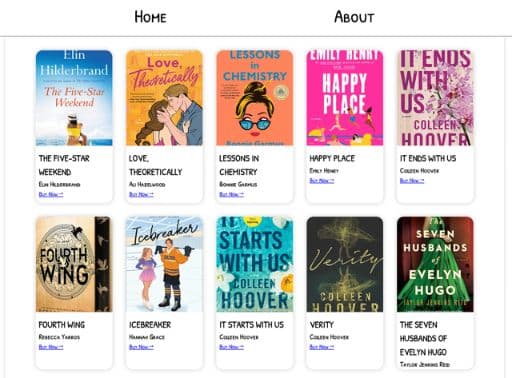The width and height of the screenshot is (512, 378).
Task: Click the It Starts With Us cover
Action: pos(255,264)
